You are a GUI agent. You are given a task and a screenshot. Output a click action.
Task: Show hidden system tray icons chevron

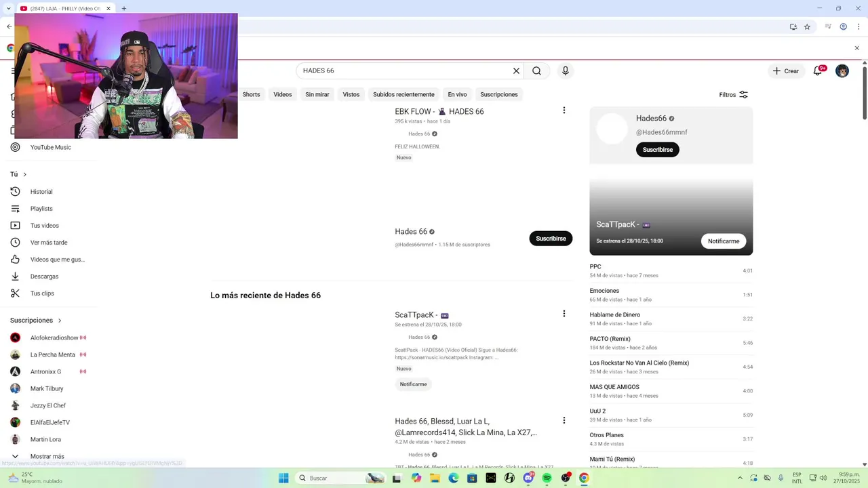(740, 478)
